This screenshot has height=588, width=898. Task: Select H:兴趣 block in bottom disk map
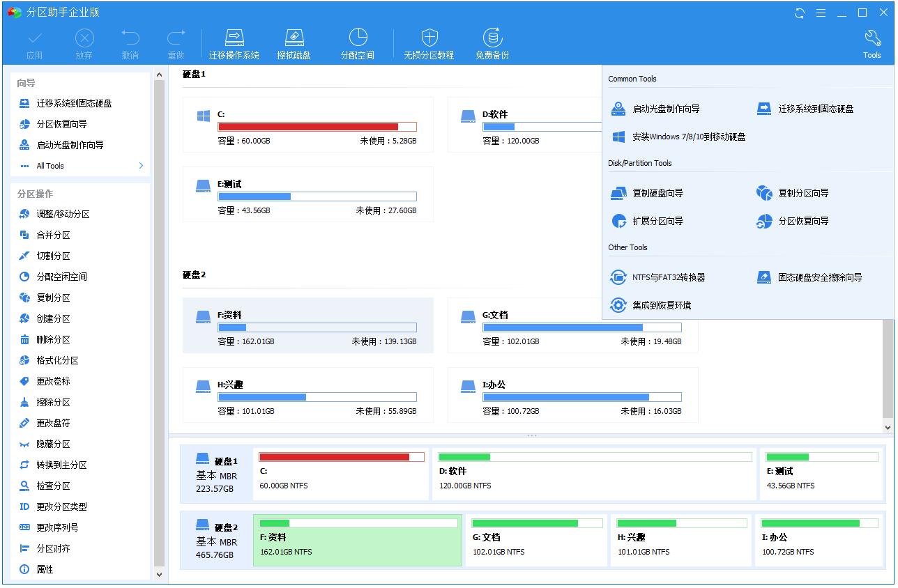coord(680,541)
